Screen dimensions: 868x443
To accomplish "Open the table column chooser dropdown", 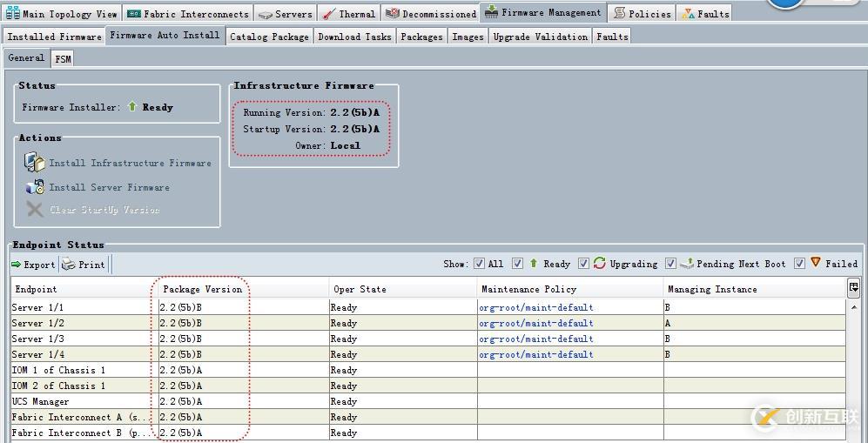I will point(853,287).
